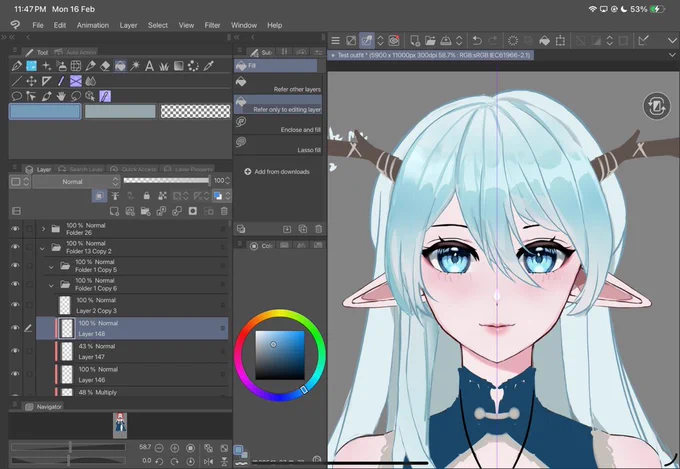Select Layer 146 in the layer list
The height and width of the screenshot is (469, 680).
point(132,374)
